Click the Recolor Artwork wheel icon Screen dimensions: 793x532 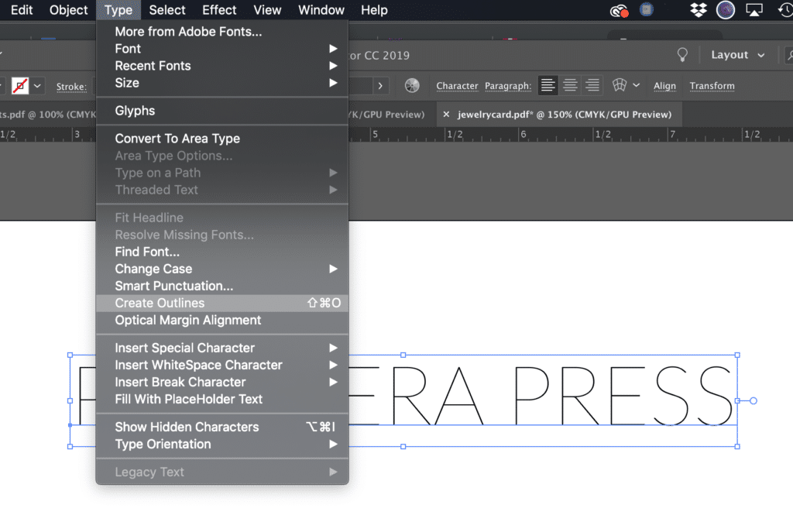(x=412, y=85)
